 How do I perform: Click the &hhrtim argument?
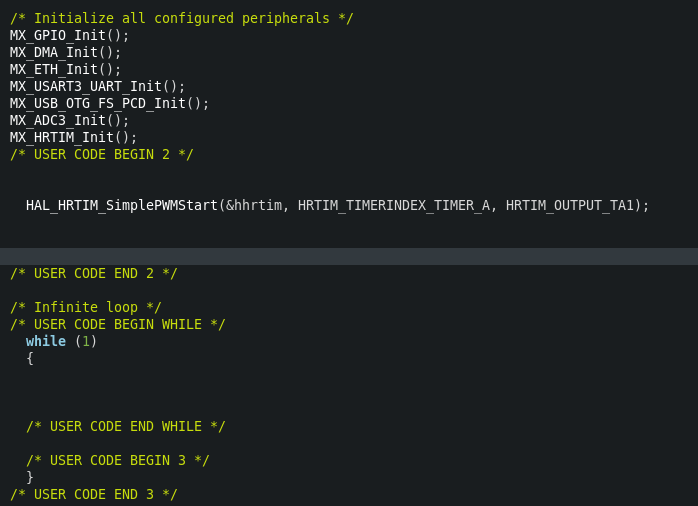[254, 205]
